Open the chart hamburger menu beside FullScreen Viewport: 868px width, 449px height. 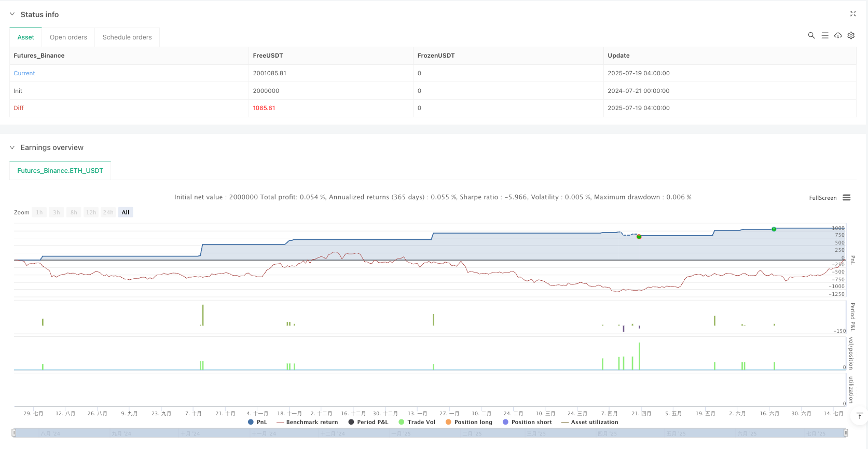click(x=847, y=198)
